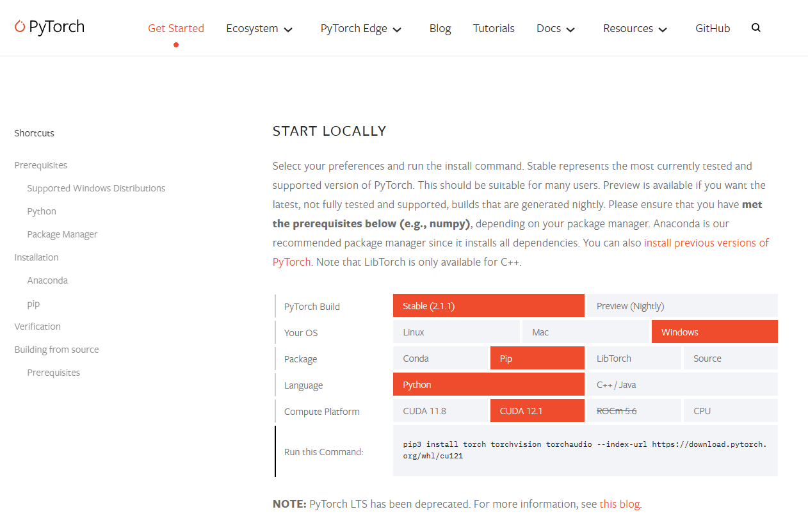Select Stable (2.1.1) build option

coord(489,305)
